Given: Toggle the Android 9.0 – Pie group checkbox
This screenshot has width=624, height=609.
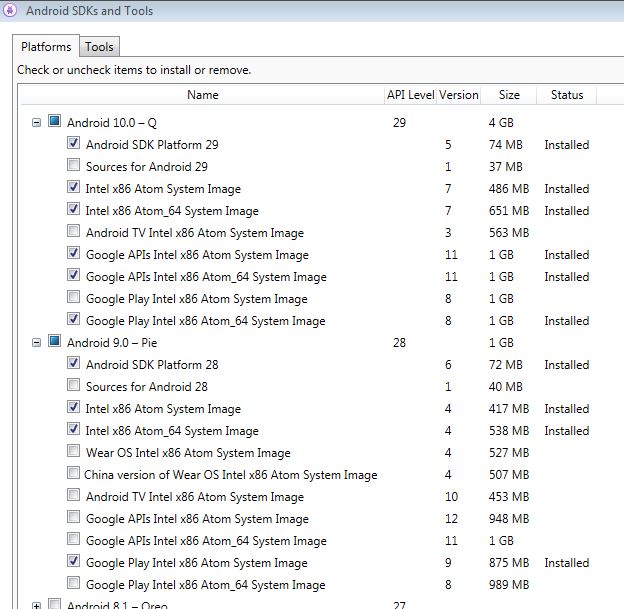Looking at the screenshot, I should tap(55, 341).
